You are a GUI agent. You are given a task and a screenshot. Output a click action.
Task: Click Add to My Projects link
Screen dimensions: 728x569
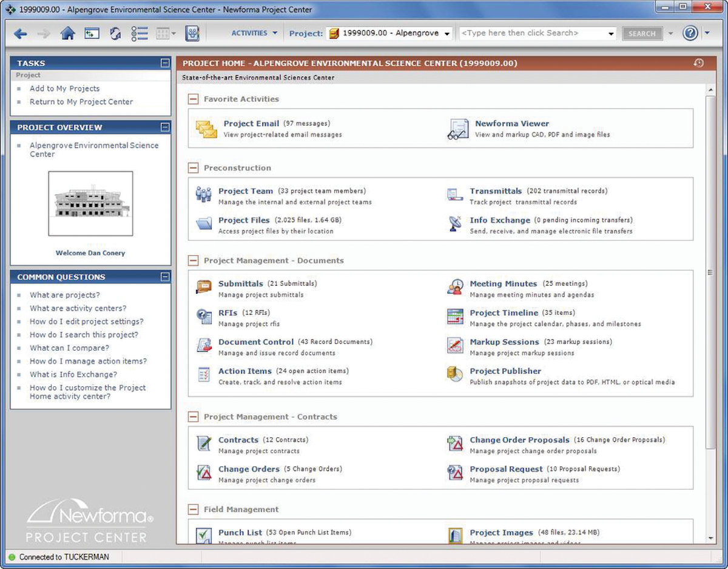tap(64, 89)
